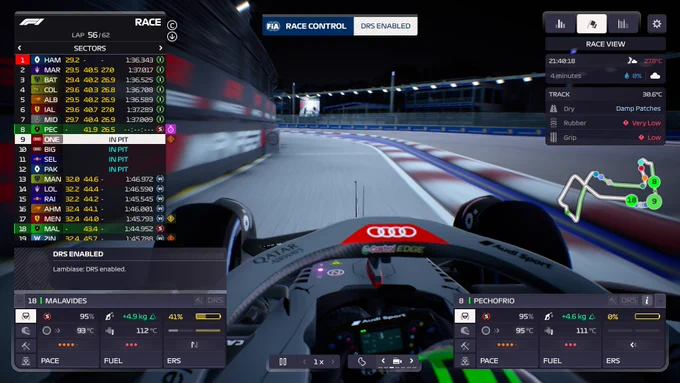Click car 18 marker on track minimap
Image resolution: width=680 pixels, height=383 pixels.
[632, 200]
